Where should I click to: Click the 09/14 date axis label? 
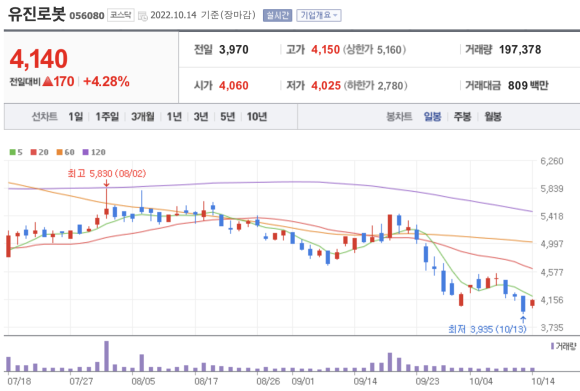pyautogui.click(x=365, y=381)
